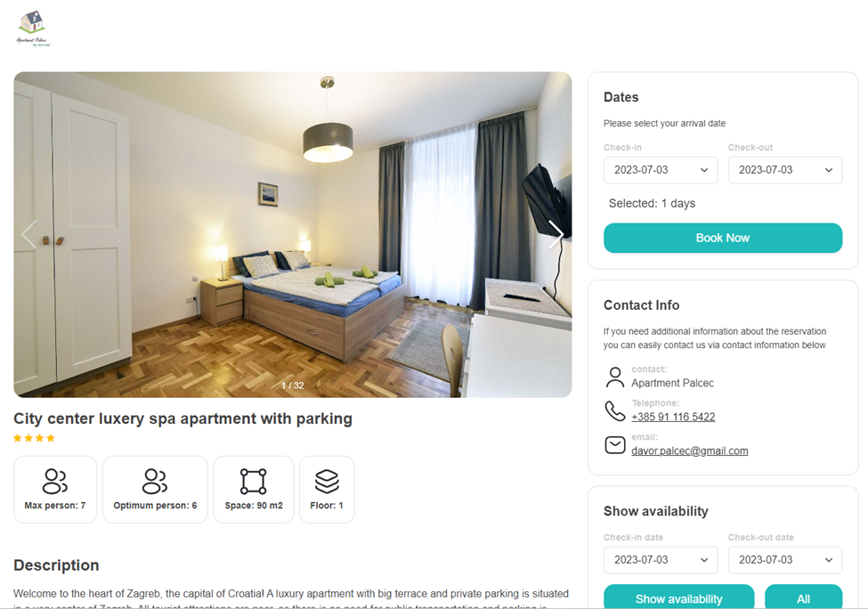Image resolution: width=868 pixels, height=609 pixels.
Task: Click the Space square-meter icon
Action: 254,481
